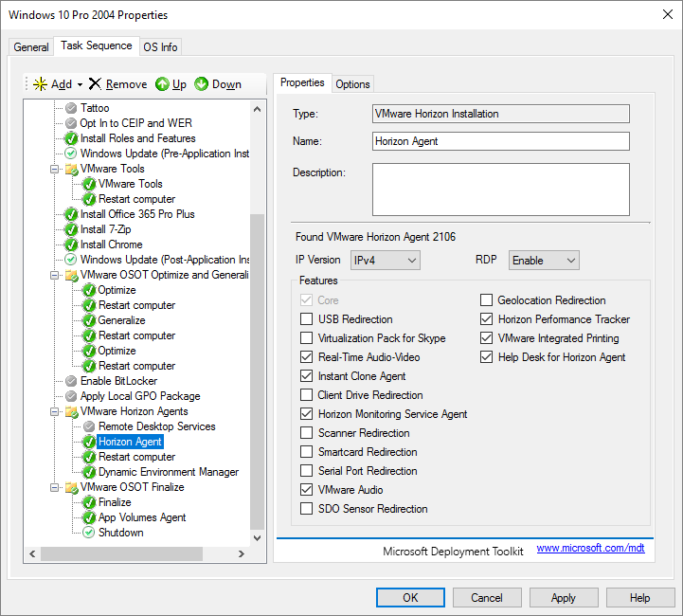Enable the USB Redirection checkbox
Viewport: 683px width, 616px height.
click(x=306, y=319)
